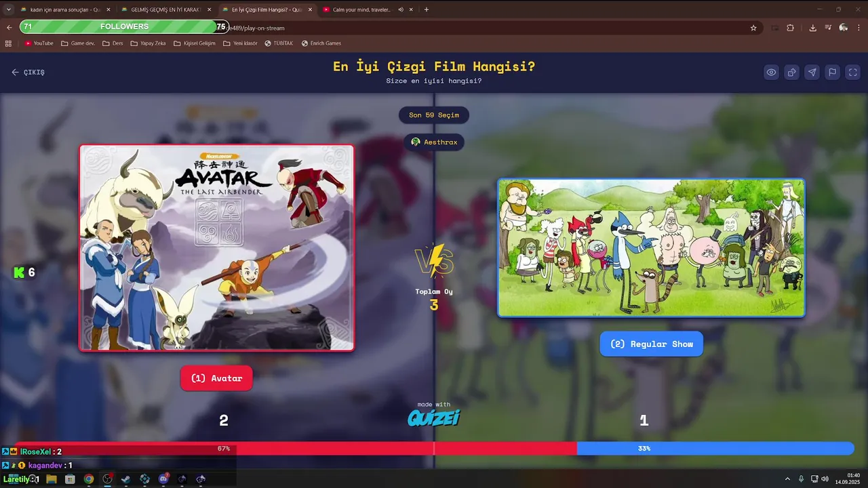Toggle fullscreen mode icon
The width and height of the screenshot is (868, 488).
[853, 73]
